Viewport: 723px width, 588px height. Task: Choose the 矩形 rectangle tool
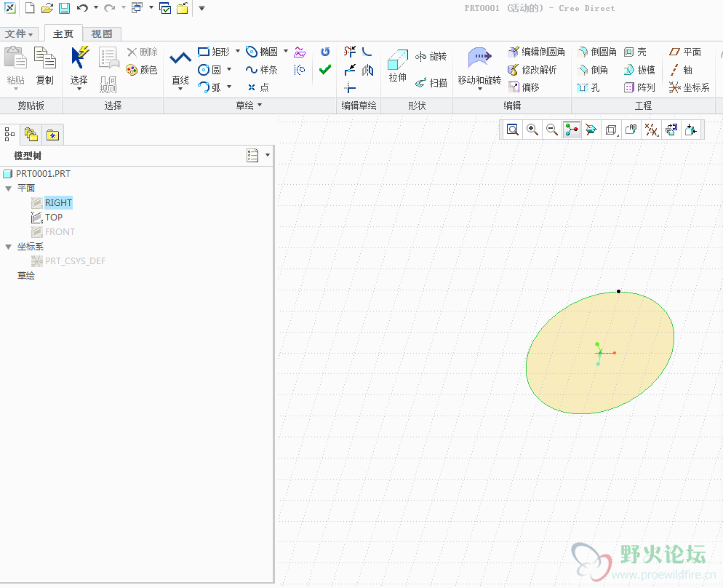coord(214,52)
